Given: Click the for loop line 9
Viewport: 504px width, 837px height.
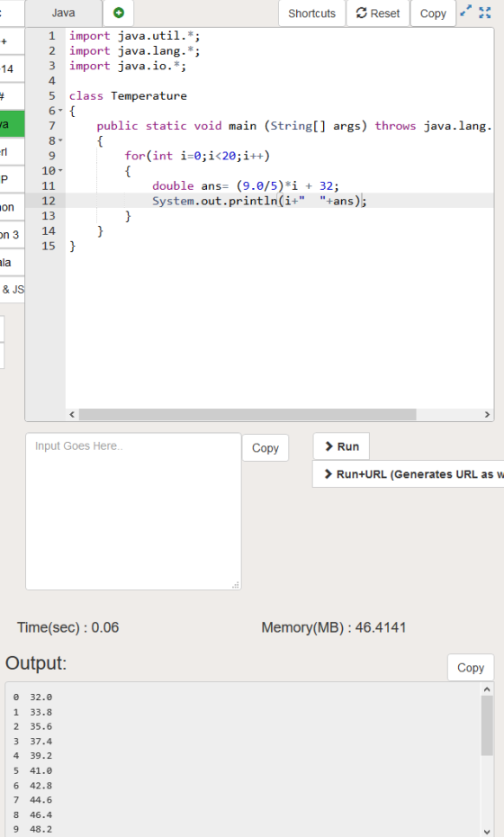Looking at the screenshot, I should pos(197,156).
